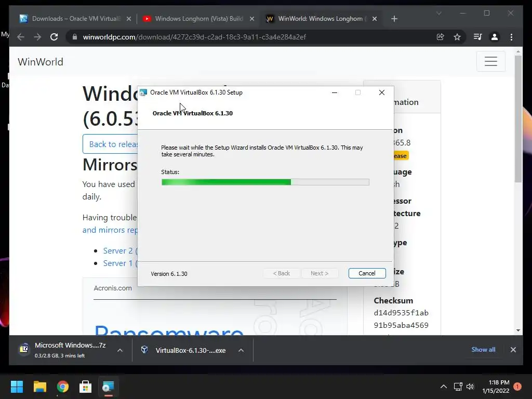Click the scrollbar down arrow

(x=518, y=330)
